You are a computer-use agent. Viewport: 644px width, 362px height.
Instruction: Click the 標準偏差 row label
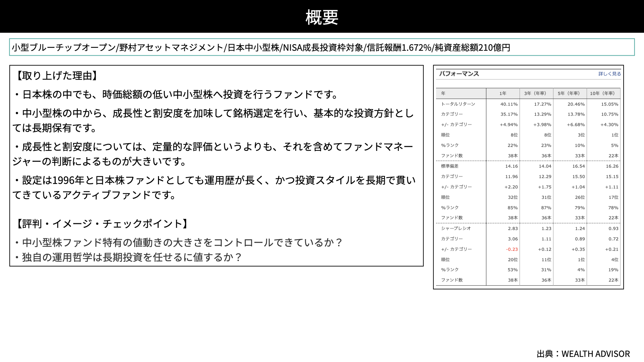point(449,166)
